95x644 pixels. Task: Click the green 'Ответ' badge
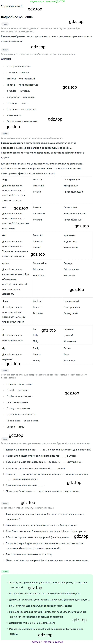point(5,571)
